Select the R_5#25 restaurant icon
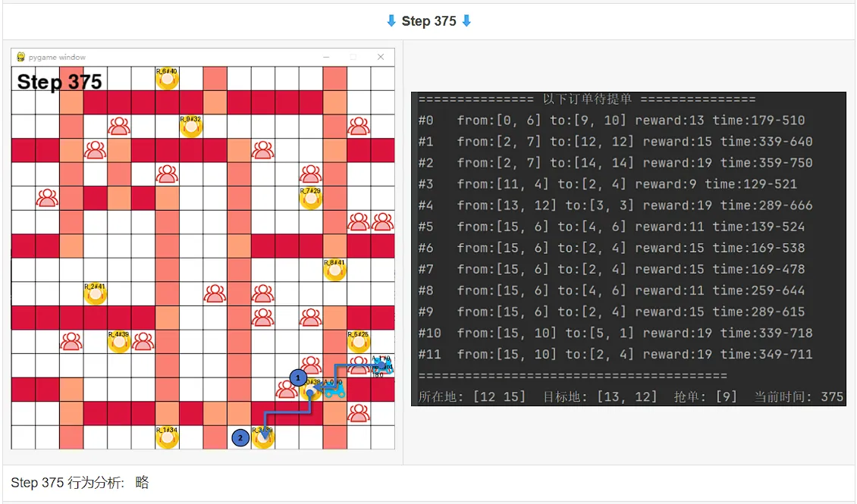Screen dimensions: 857x504 coord(359,342)
